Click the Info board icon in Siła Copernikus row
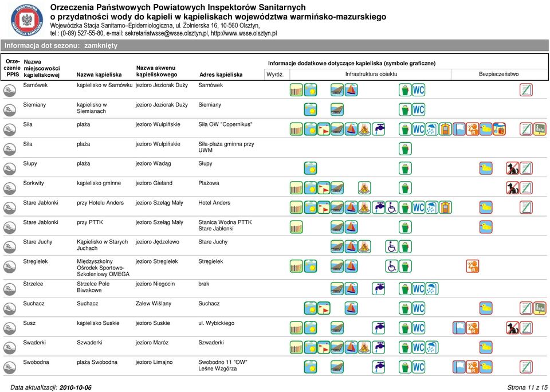This screenshot has height=392, width=550. (540, 129)
